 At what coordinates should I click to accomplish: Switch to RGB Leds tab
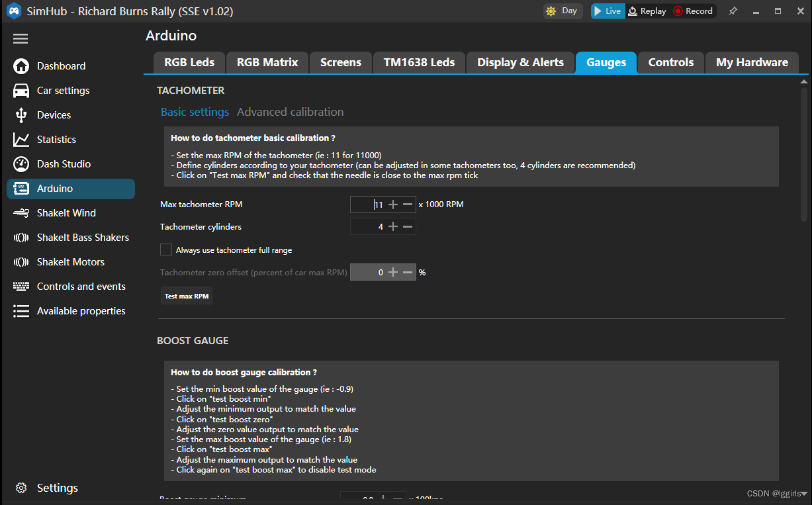pos(189,62)
